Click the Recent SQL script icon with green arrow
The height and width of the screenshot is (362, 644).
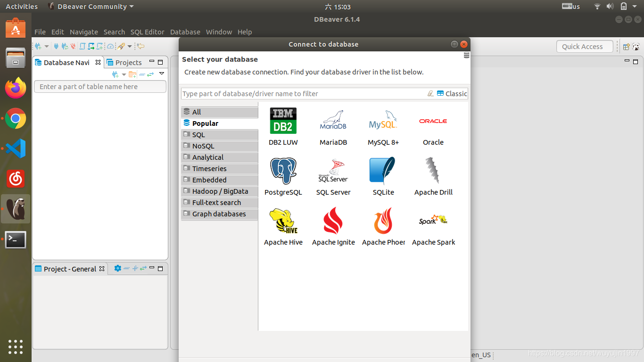pyautogui.click(x=91, y=46)
